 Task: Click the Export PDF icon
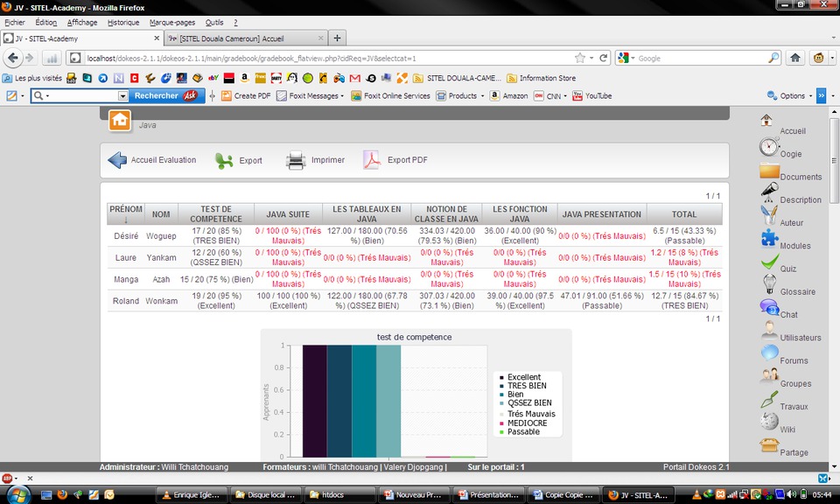[371, 159]
